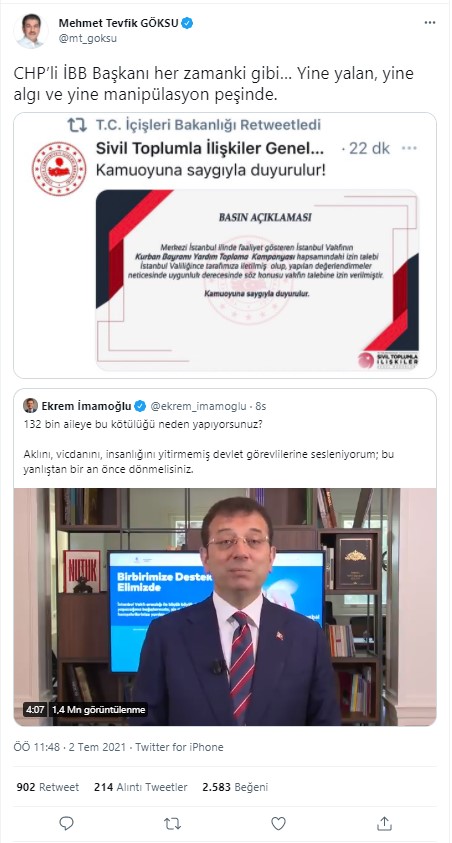Open the Twitter for iPhone source link
452x843 pixels.
pos(179,747)
